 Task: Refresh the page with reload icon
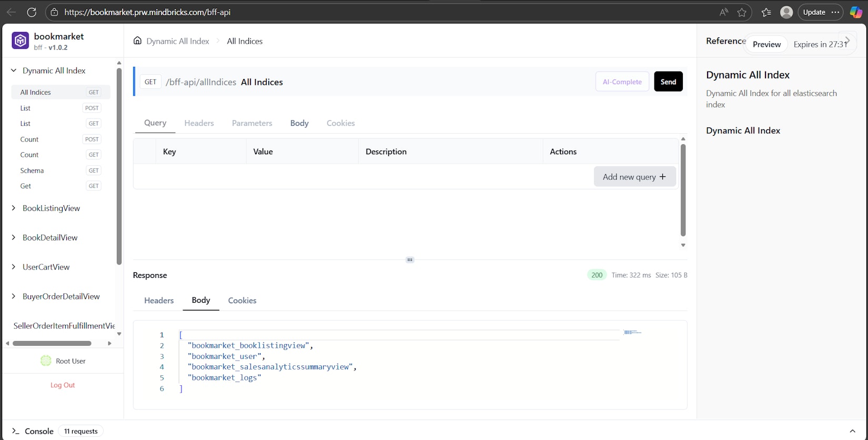(32, 12)
